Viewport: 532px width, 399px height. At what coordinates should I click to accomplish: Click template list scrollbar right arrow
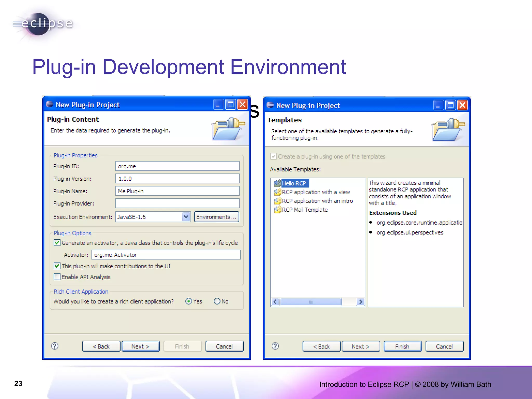point(361,302)
